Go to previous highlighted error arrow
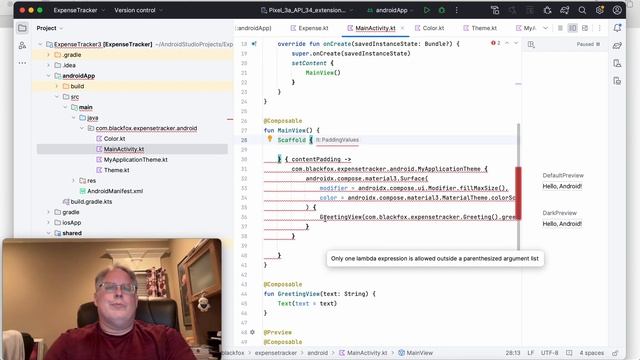Image resolution: width=640 pixels, height=360 pixels. pyautogui.click(x=507, y=43)
